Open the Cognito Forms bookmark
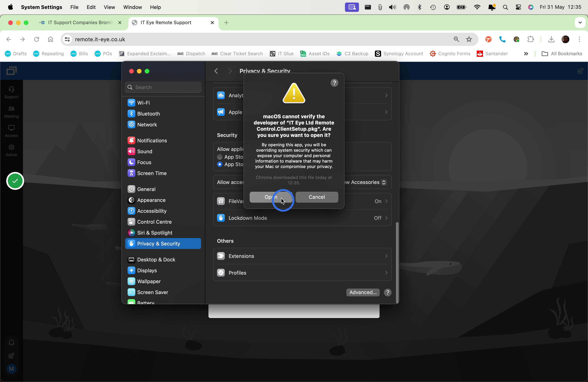Screen dimensions: 588x382 (x=450, y=54)
